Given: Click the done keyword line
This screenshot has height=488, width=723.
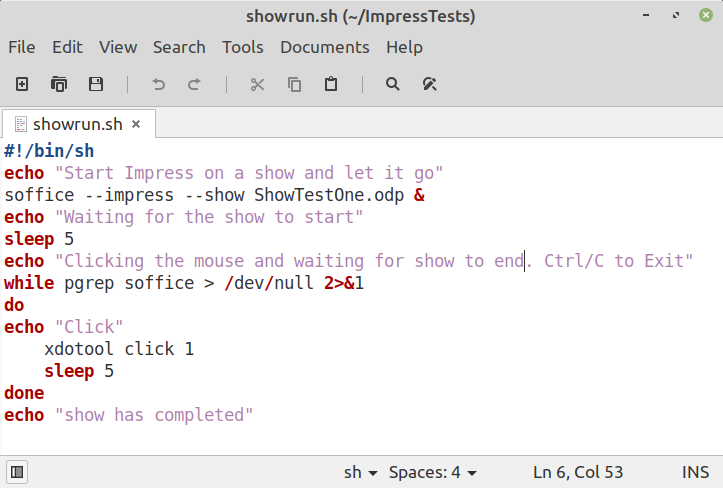Looking at the screenshot, I should [24, 393].
